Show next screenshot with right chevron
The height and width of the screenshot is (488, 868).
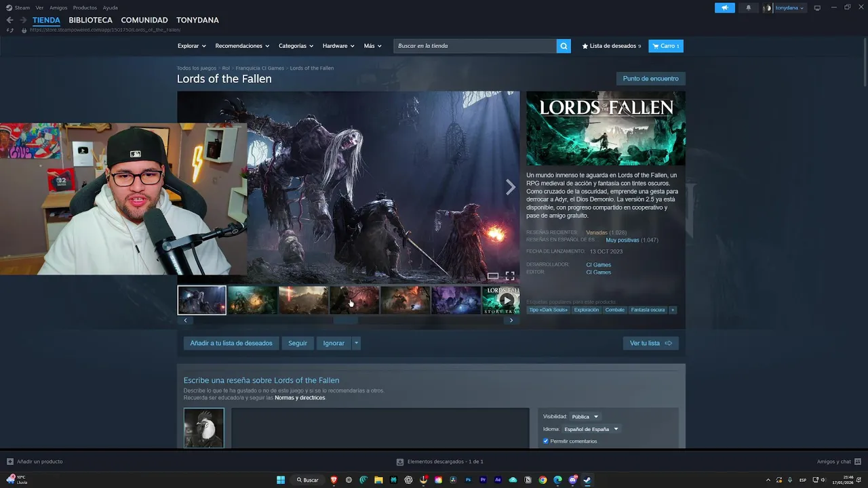511,188
